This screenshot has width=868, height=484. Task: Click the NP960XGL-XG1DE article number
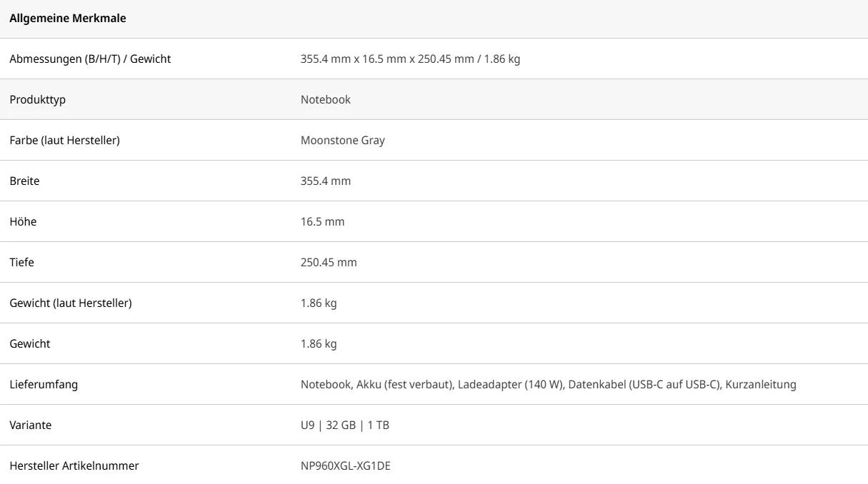[x=345, y=466]
